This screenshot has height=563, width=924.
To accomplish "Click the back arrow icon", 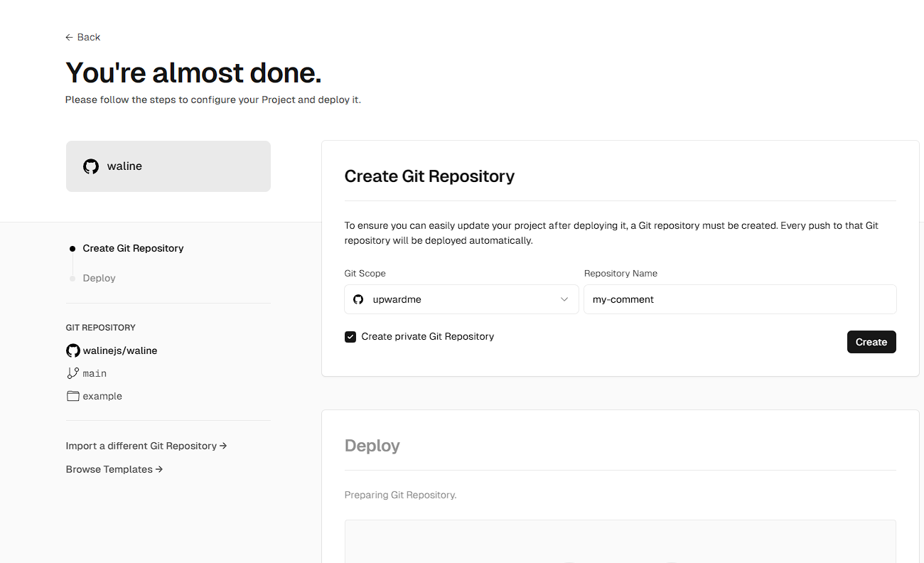I will click(x=69, y=37).
